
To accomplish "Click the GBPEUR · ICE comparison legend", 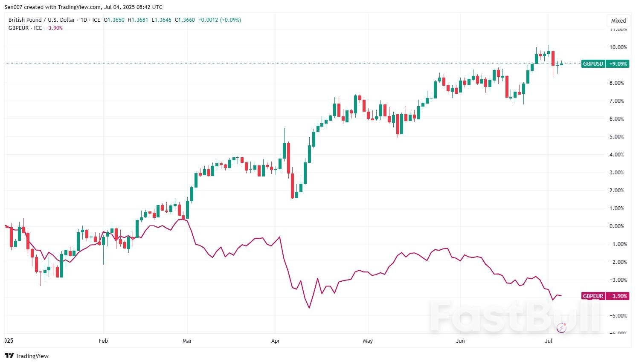I will tap(25, 28).
